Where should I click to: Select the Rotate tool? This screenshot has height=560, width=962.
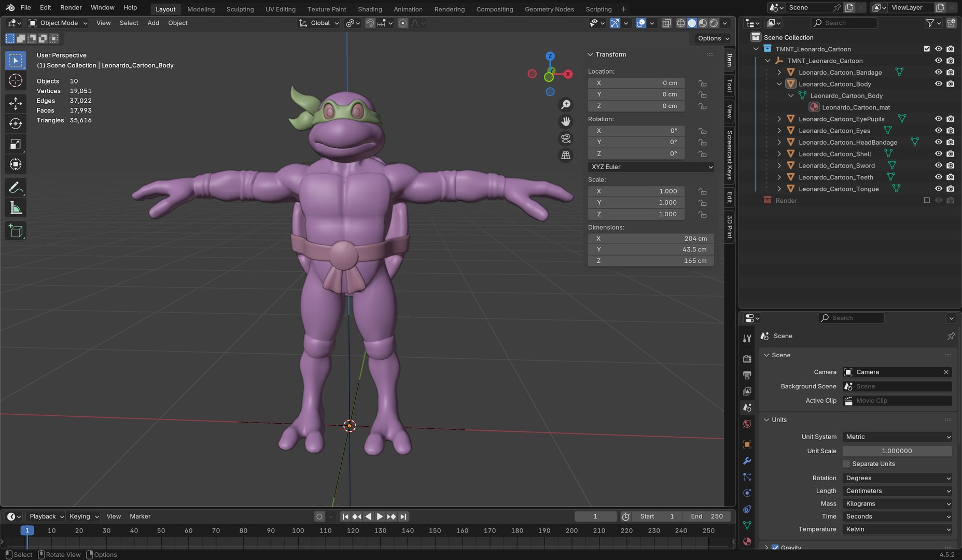point(16,123)
